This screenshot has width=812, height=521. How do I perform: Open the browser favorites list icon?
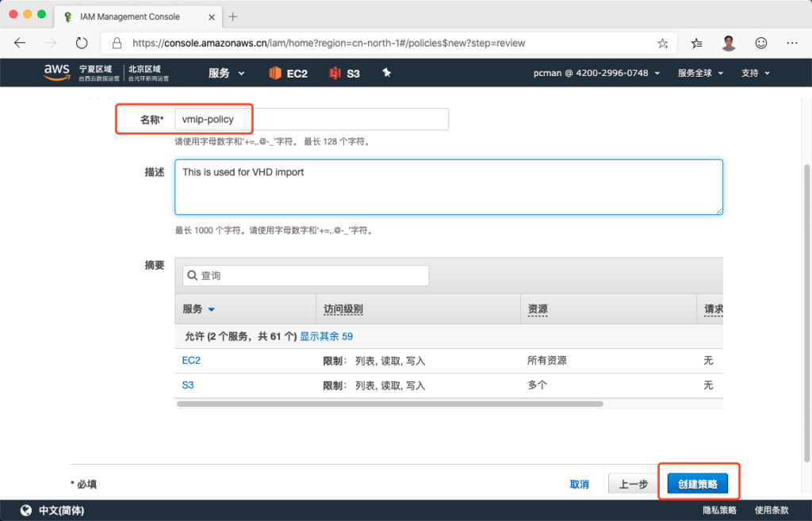[696, 43]
